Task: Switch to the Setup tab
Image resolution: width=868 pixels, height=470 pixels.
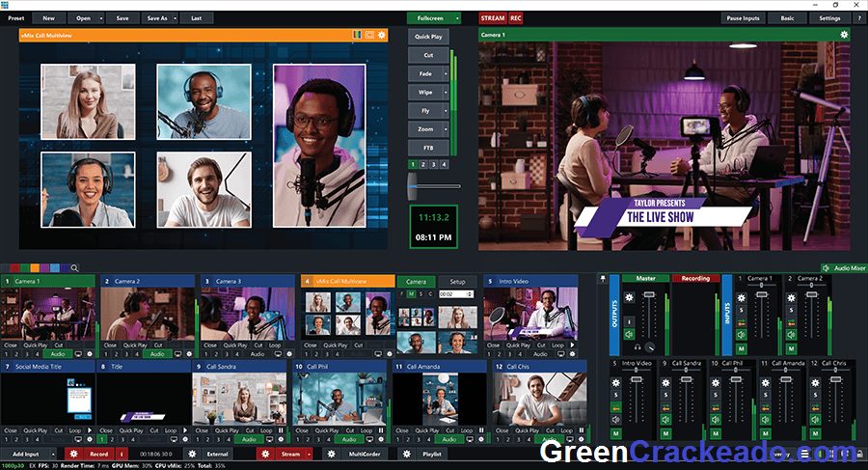Action: tap(457, 282)
